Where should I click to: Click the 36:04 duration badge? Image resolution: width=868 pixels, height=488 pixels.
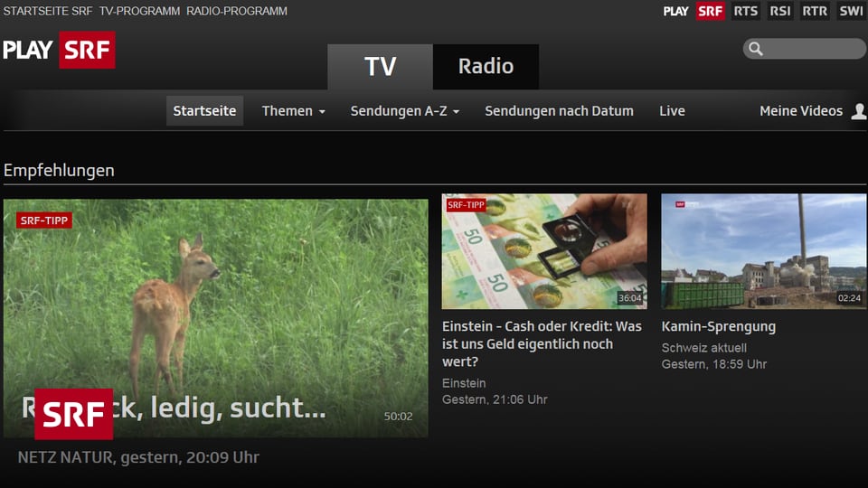click(630, 298)
